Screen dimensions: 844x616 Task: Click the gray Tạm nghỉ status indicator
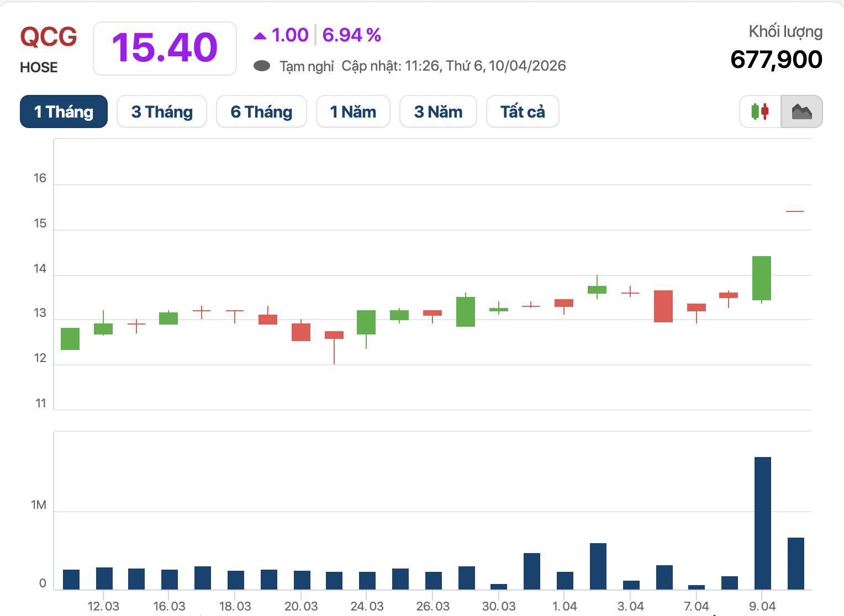pyautogui.click(x=261, y=66)
